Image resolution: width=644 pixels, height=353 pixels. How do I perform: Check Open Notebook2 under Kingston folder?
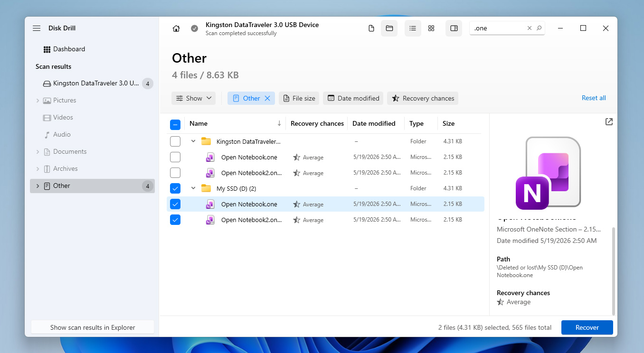coord(175,173)
